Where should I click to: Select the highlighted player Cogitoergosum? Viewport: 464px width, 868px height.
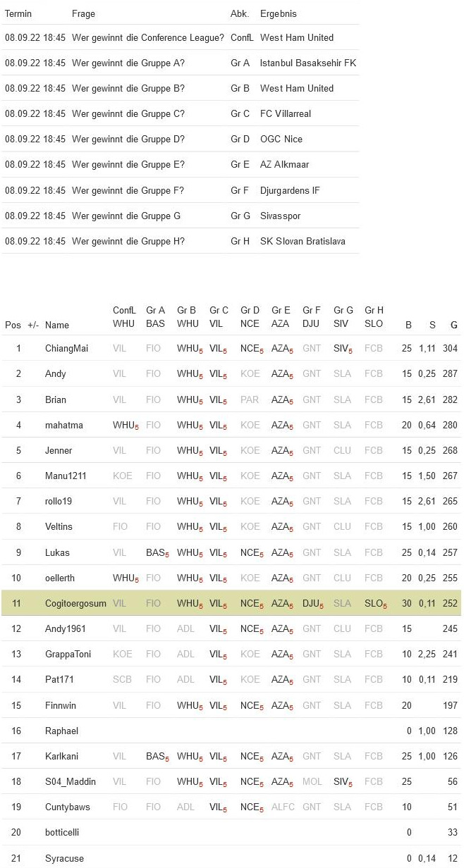pos(75,603)
